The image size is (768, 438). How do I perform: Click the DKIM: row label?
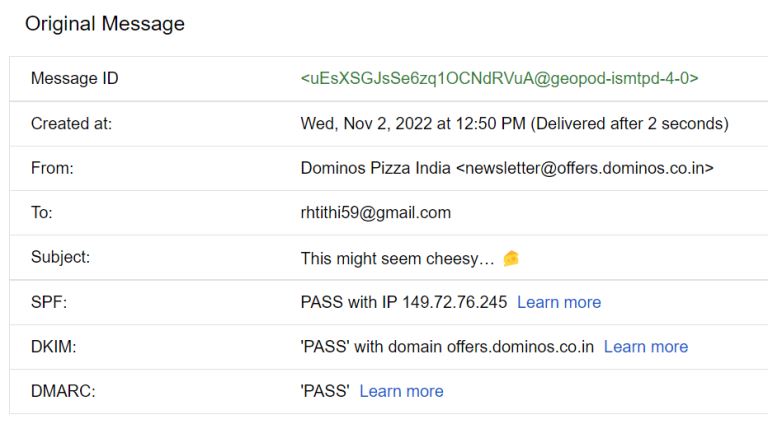[53, 347]
